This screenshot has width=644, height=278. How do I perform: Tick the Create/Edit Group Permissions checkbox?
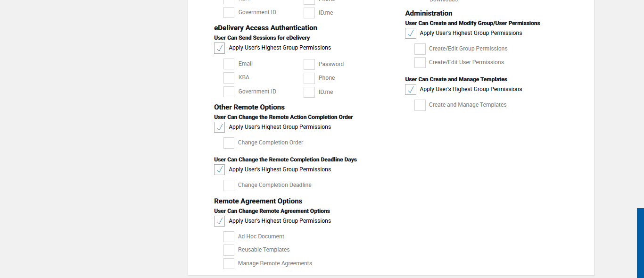click(x=420, y=49)
